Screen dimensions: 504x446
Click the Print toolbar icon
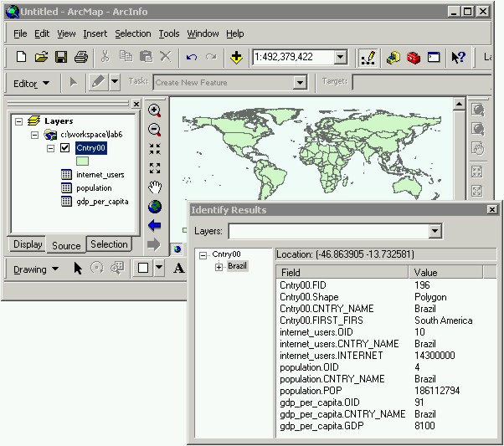(x=80, y=58)
